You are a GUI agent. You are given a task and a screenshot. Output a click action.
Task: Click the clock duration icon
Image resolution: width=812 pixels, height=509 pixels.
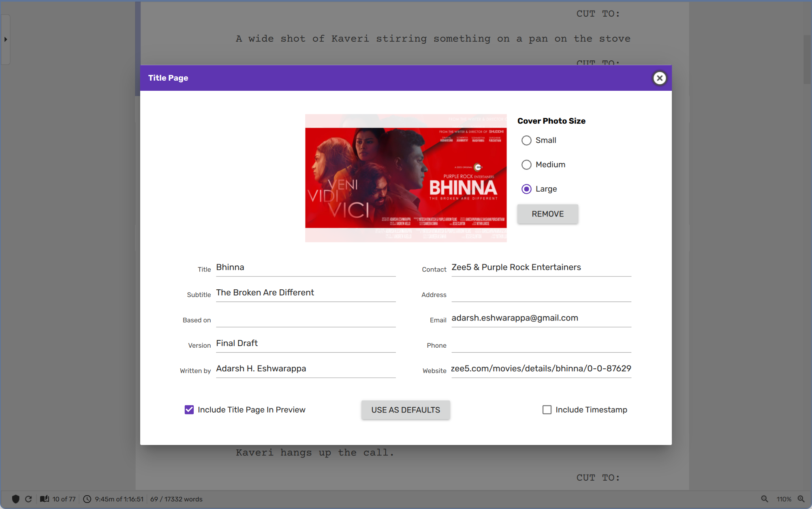87,499
